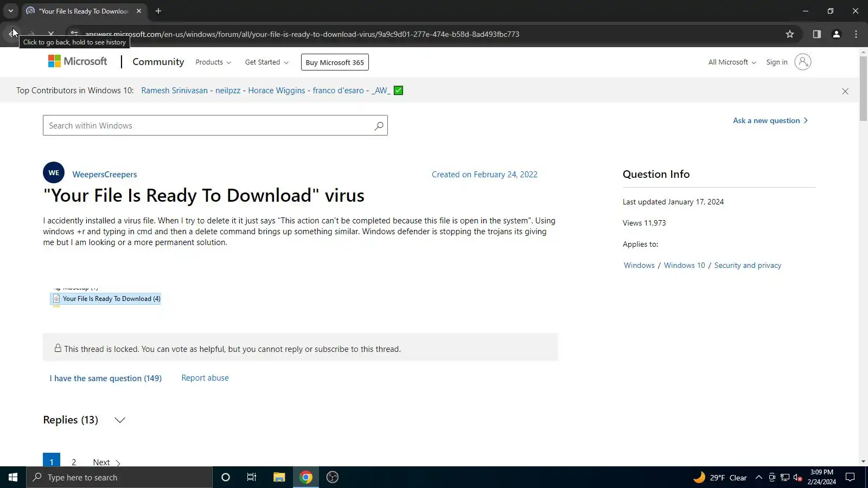The height and width of the screenshot is (488, 868).
Task: Open OBS Studio from taskbar
Action: (x=333, y=477)
